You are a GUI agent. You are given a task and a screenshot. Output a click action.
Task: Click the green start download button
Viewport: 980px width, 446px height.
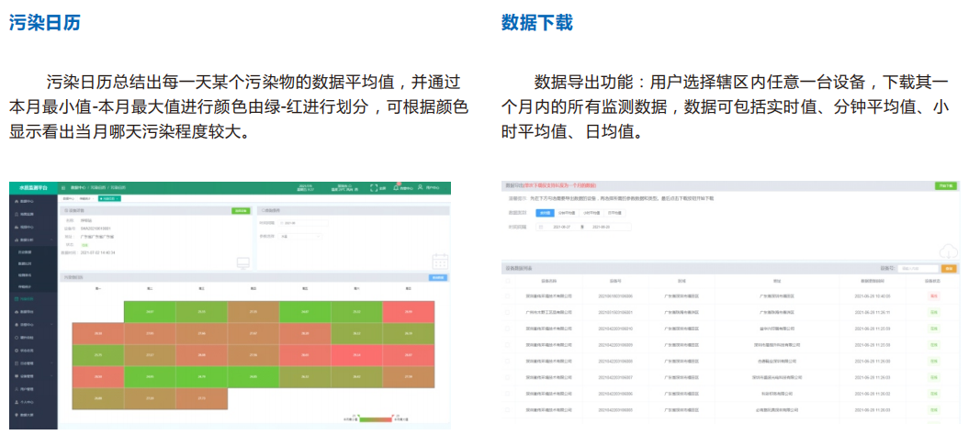coord(945,186)
